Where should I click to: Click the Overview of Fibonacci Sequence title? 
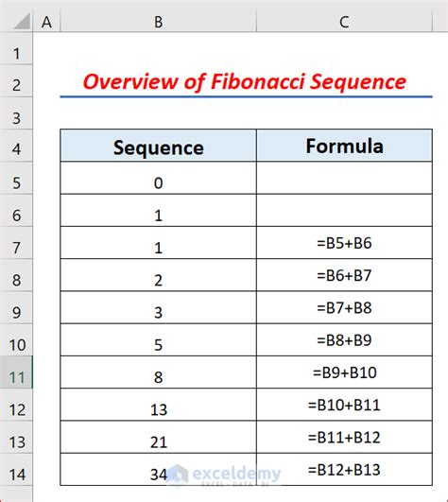[x=245, y=81]
